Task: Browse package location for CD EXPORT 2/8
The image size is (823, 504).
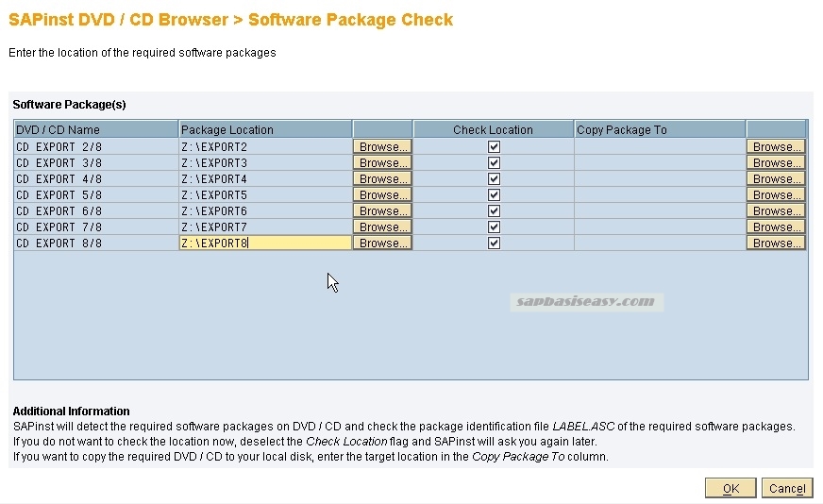Action: (382, 146)
